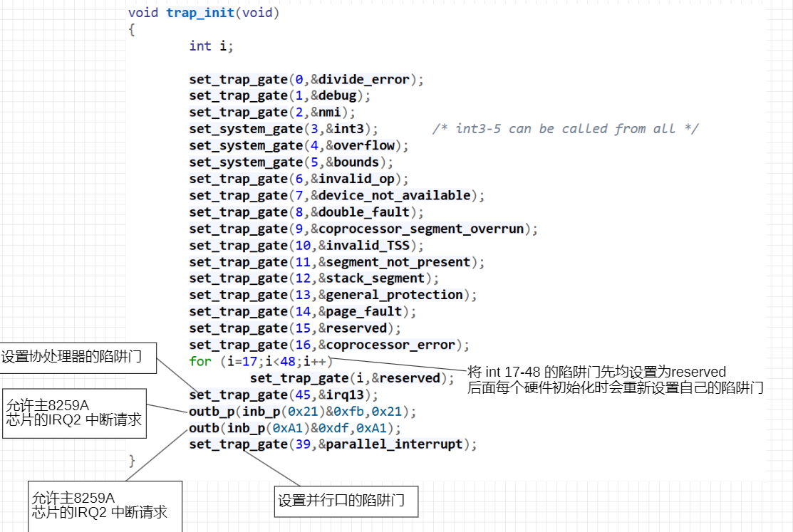Click the set_trap_gate(15,&reserved) line
This screenshot has width=793, height=532.
(295, 329)
